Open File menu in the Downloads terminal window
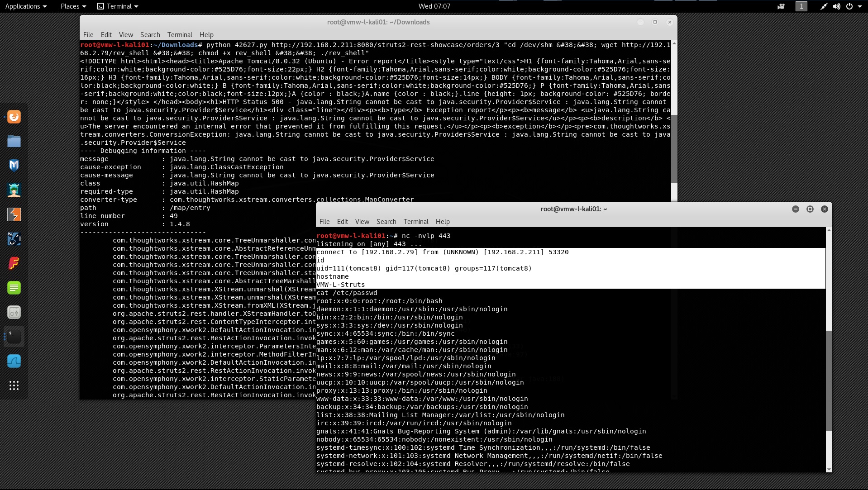The width and height of the screenshot is (868, 490). click(x=88, y=35)
